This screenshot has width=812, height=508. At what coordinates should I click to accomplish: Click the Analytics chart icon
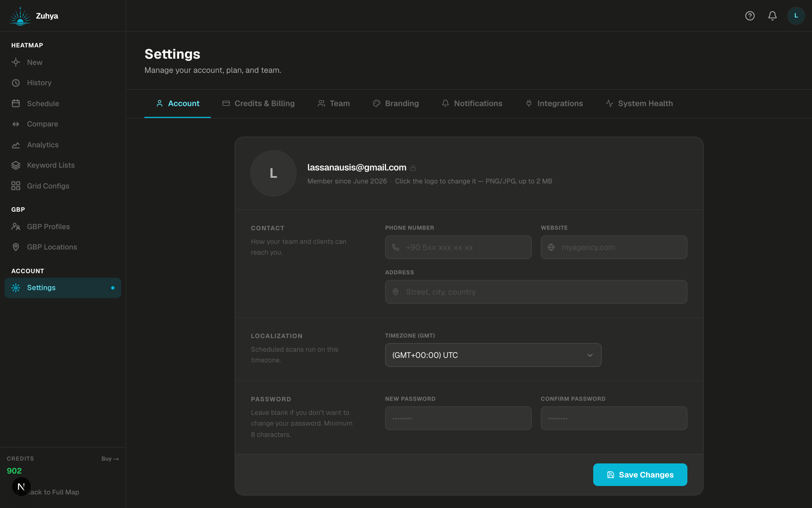16,145
